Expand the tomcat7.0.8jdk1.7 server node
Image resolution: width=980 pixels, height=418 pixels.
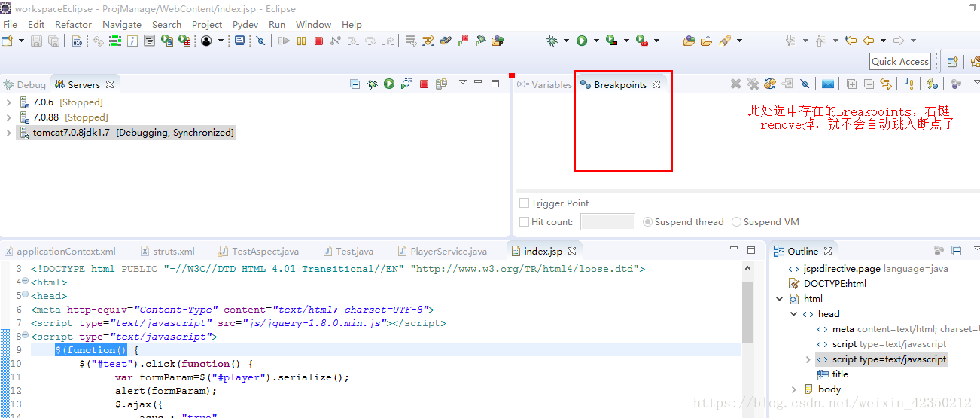(8, 133)
